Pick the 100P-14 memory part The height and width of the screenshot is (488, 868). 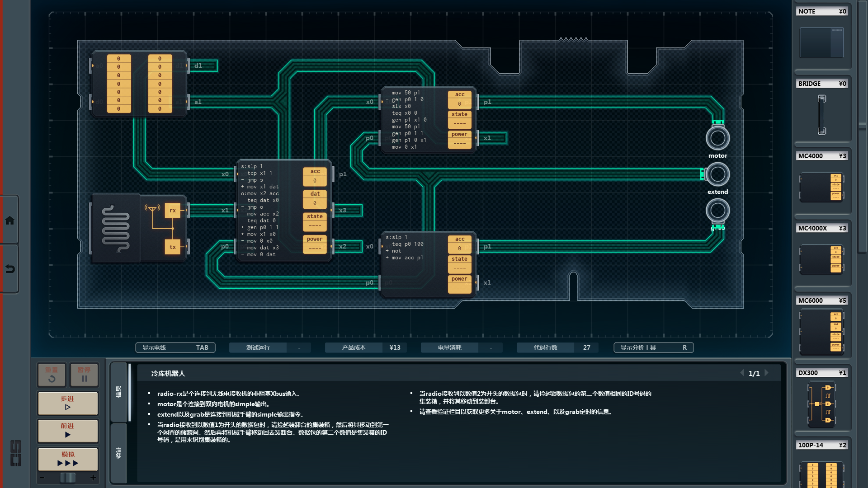point(821,474)
